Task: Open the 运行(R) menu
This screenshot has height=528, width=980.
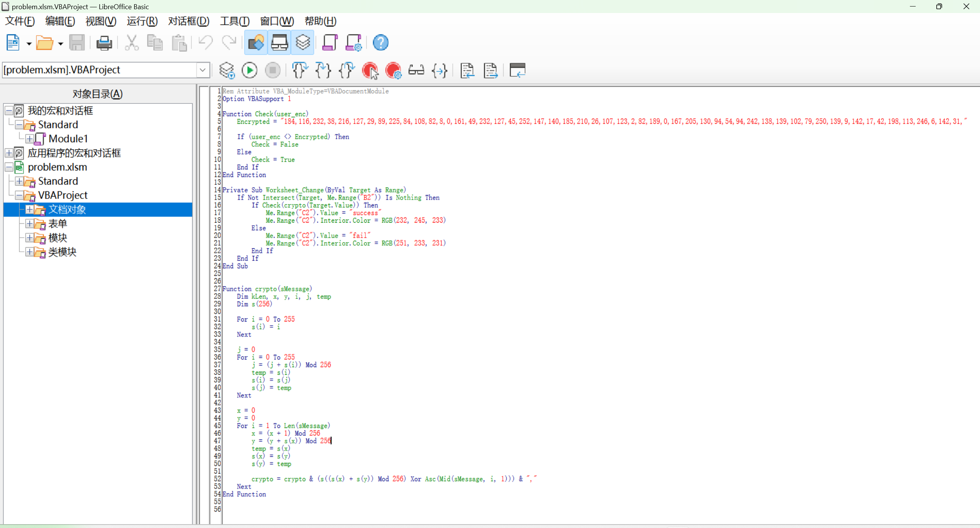Action: coord(142,21)
